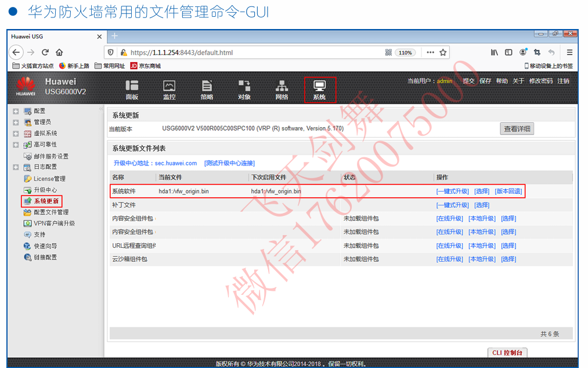This screenshot has width=588, height=368.
Task: Open the 火狐官方站点 bookmark folder
Action: tap(33, 66)
